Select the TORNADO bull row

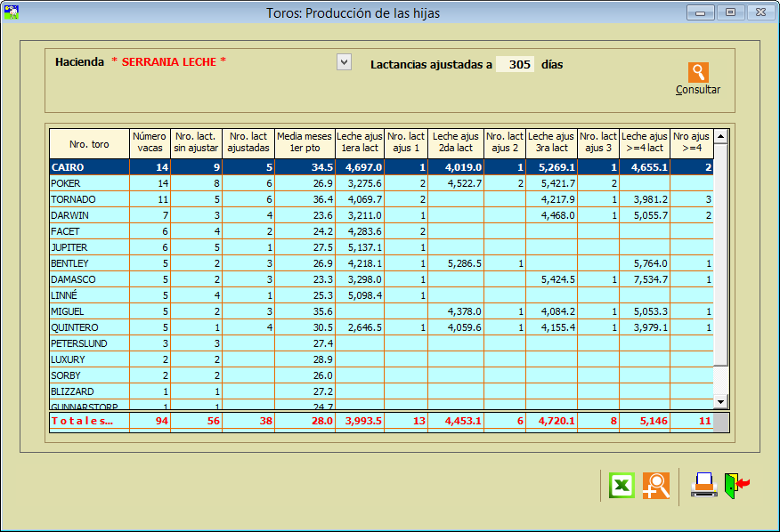89,199
